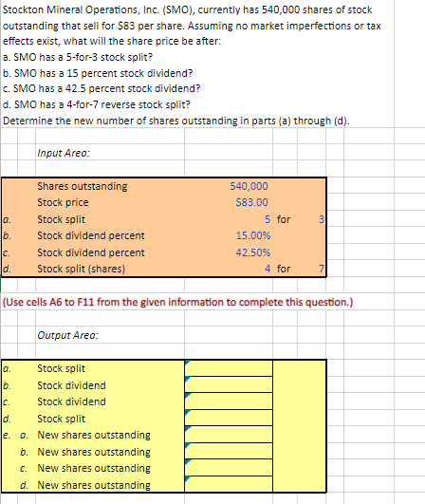Select the reverse split value 4
Screen dimensions: 425x504
[x=268, y=269]
